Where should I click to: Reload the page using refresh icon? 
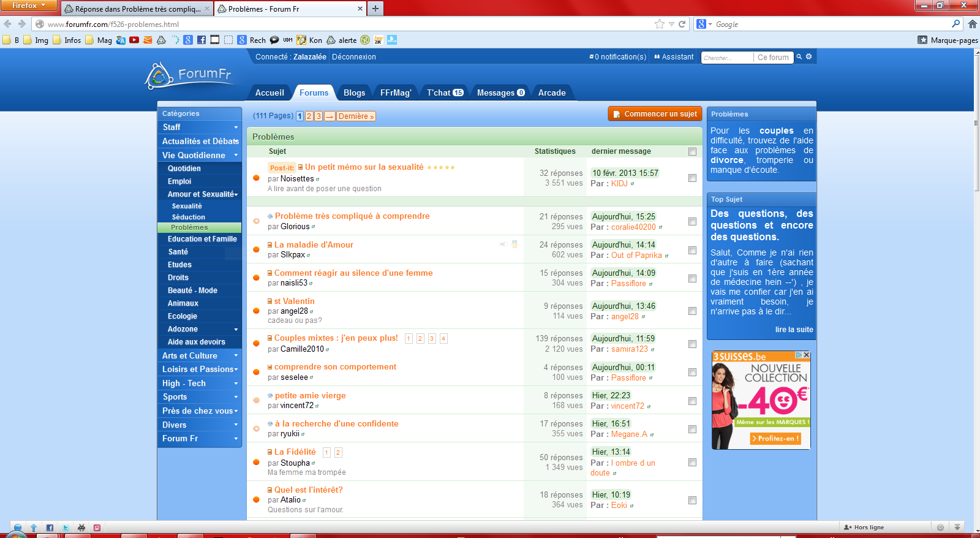tap(682, 25)
